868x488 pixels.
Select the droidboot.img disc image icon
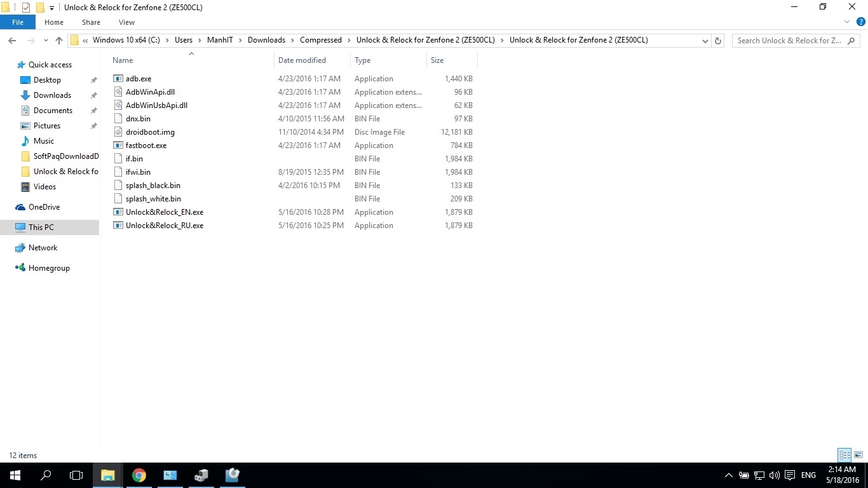click(x=118, y=132)
